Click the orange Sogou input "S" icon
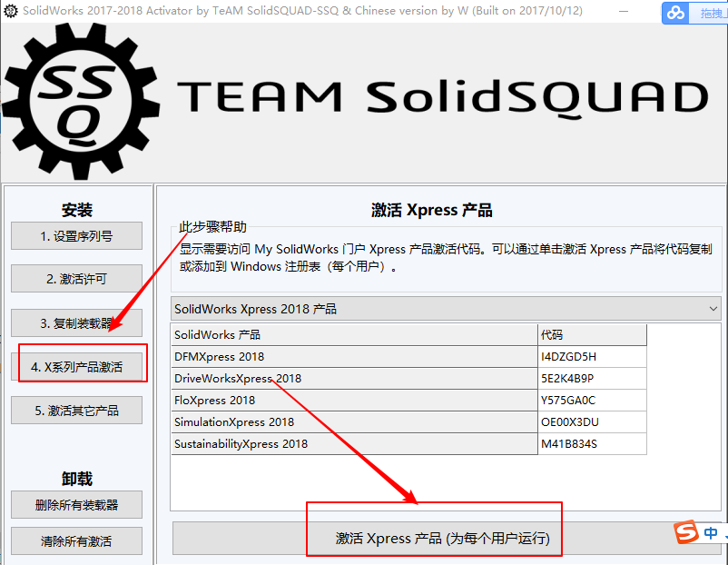Image resolution: width=728 pixels, height=565 pixels. coord(688,534)
